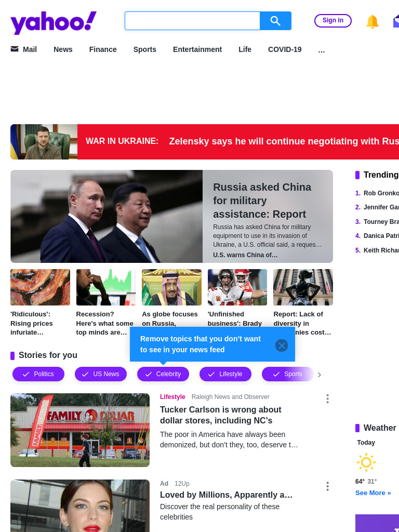Open the Life navigation item

point(245,49)
